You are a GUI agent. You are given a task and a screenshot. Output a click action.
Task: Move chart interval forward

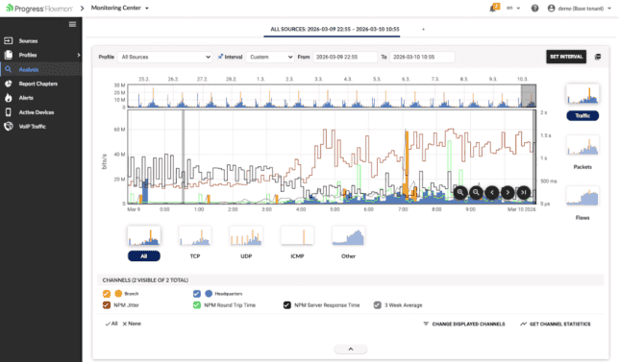coord(508,192)
